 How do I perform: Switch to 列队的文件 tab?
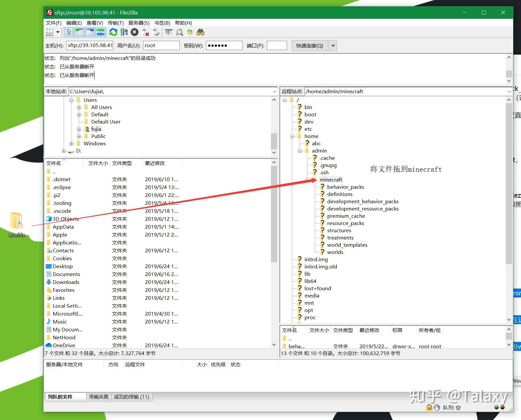point(65,397)
